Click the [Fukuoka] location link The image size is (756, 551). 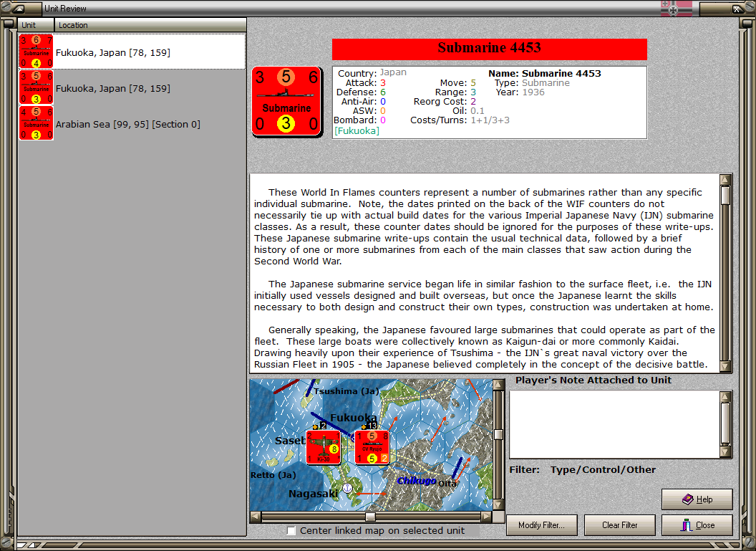coord(357,130)
